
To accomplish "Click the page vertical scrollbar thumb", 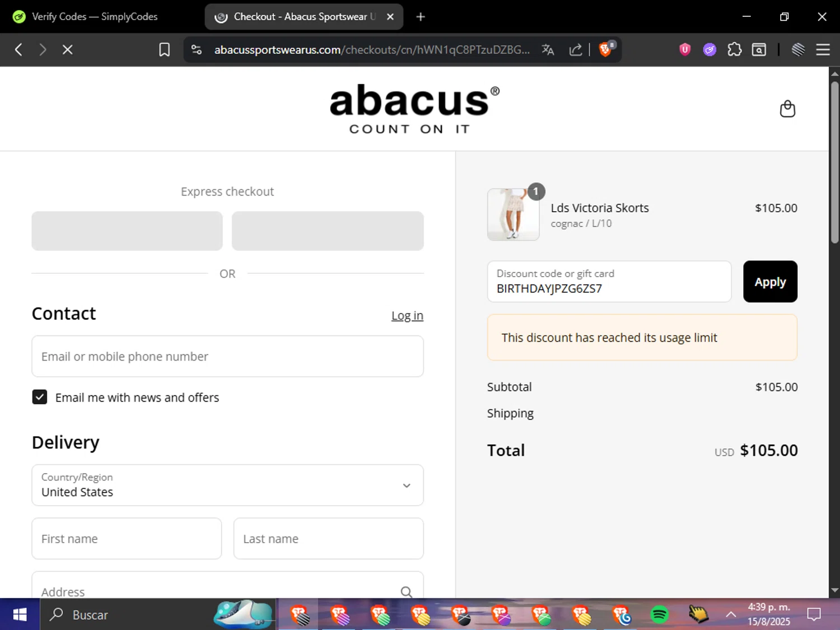I will 834,162.
